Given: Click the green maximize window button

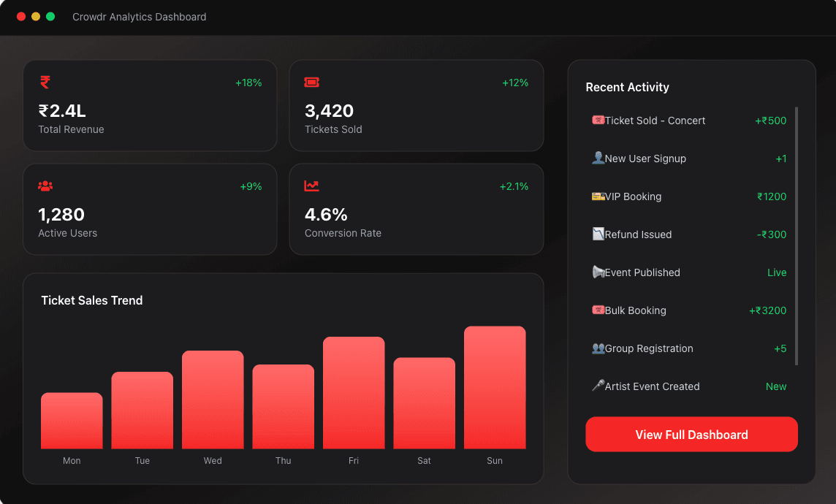Looking at the screenshot, I should point(50,17).
